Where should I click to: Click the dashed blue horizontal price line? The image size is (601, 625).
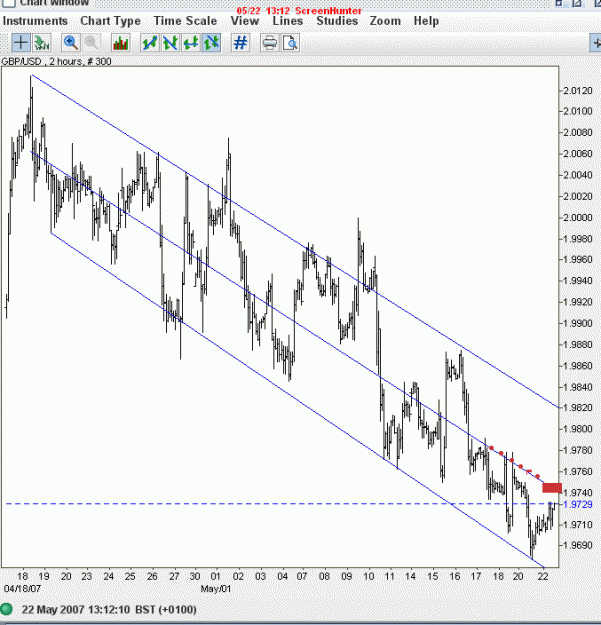click(282, 504)
